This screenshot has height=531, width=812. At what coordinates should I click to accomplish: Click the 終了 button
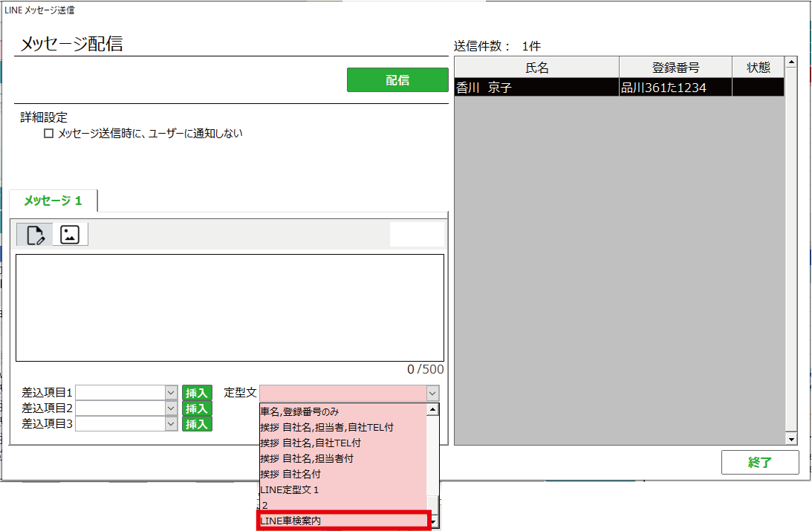click(x=760, y=462)
